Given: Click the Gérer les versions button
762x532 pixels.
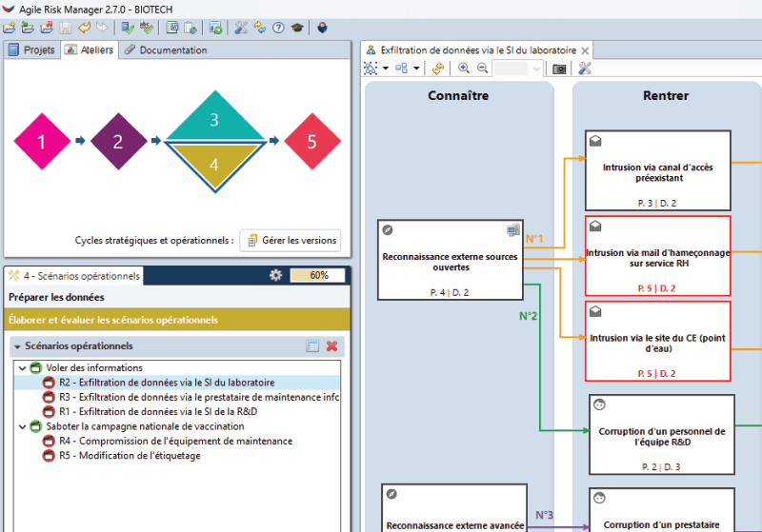Looking at the screenshot, I should pos(291,240).
